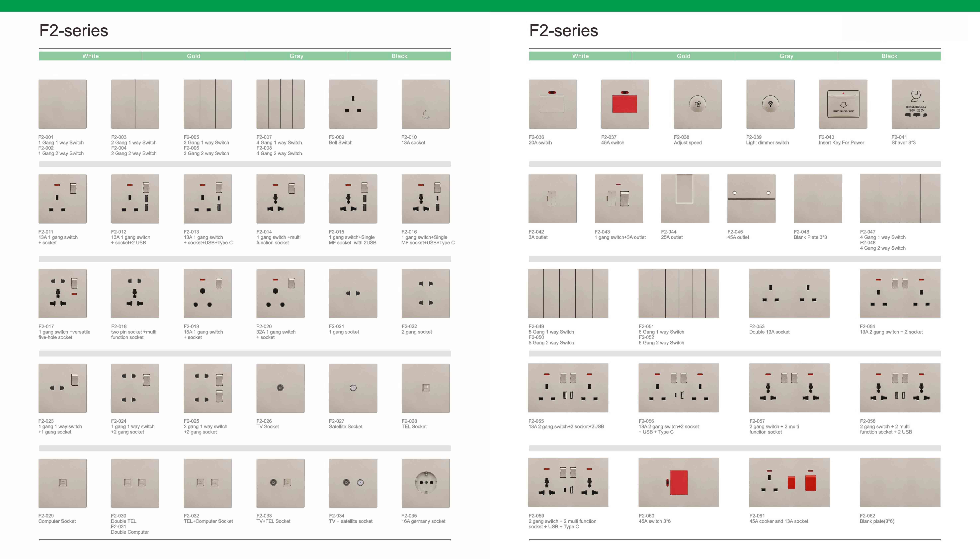The width and height of the screenshot is (980, 559).
Task: Select the 'two pin socket +multi function socket' label
Action: [x=133, y=335]
